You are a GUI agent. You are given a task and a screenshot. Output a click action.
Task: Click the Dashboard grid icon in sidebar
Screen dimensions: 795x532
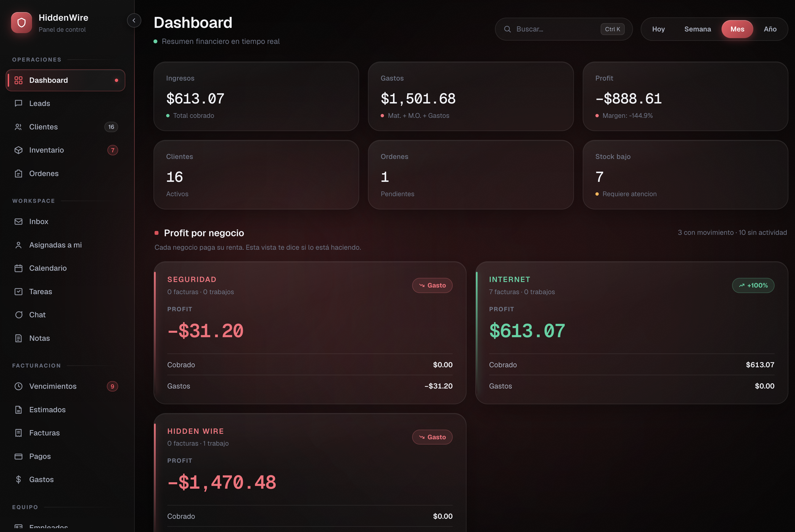(18, 80)
